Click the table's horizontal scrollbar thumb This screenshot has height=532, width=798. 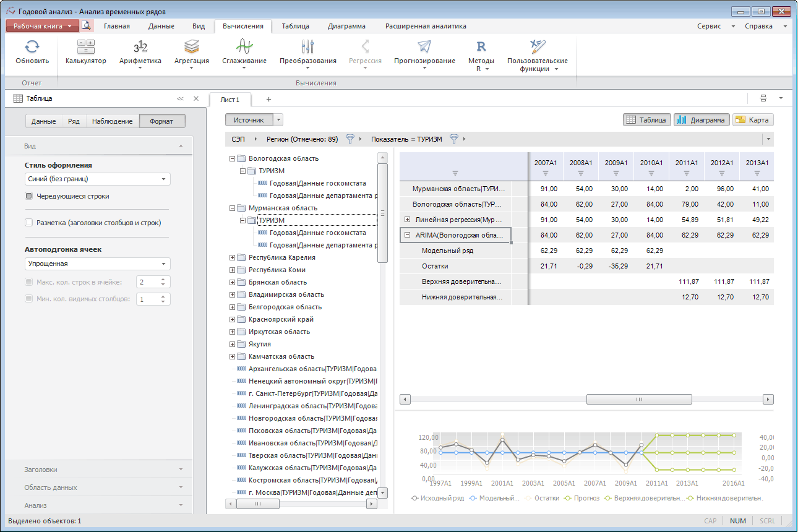(x=640, y=399)
